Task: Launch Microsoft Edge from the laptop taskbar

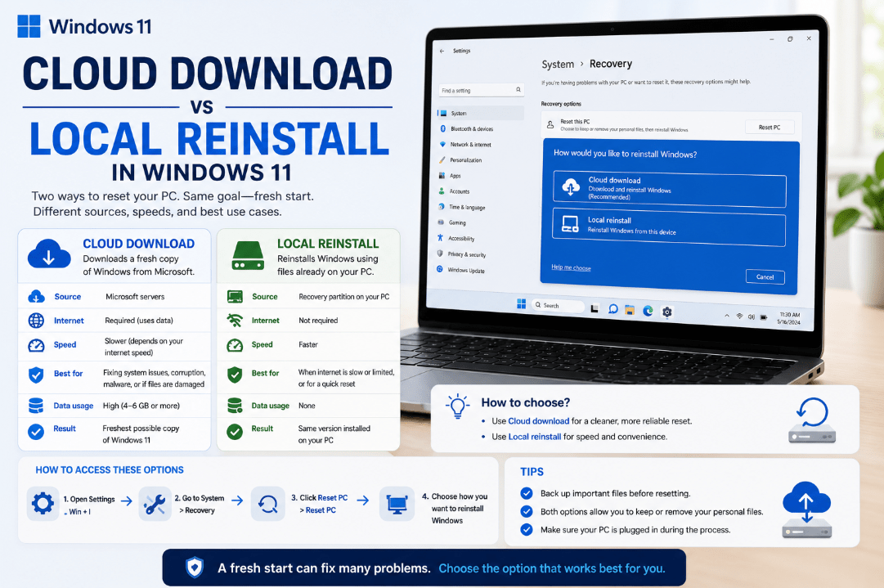Action: (x=648, y=311)
